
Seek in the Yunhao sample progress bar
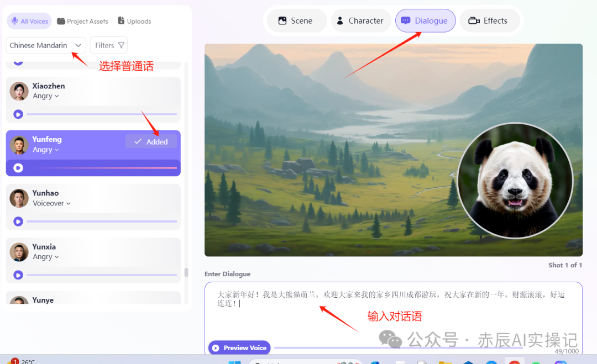102,221
